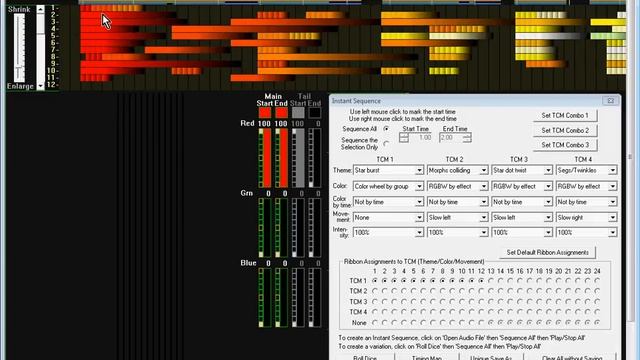Click the Main End color swatch

click(281, 113)
